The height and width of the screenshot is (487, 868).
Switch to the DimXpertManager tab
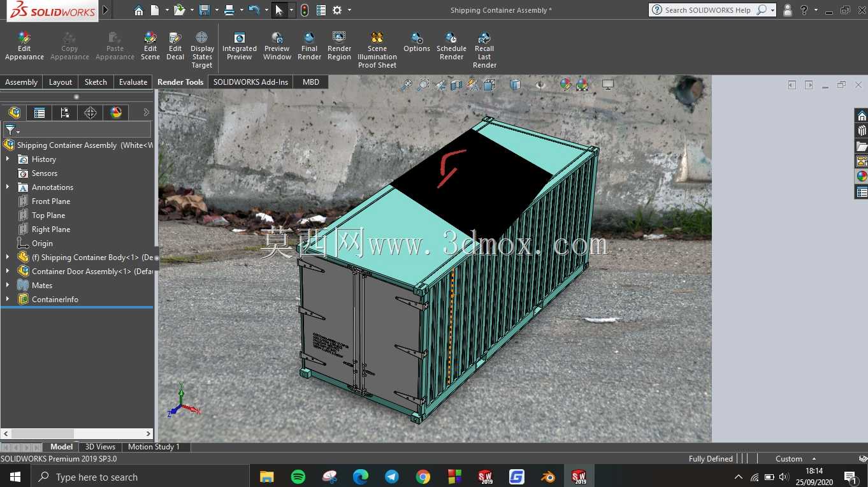click(x=90, y=113)
